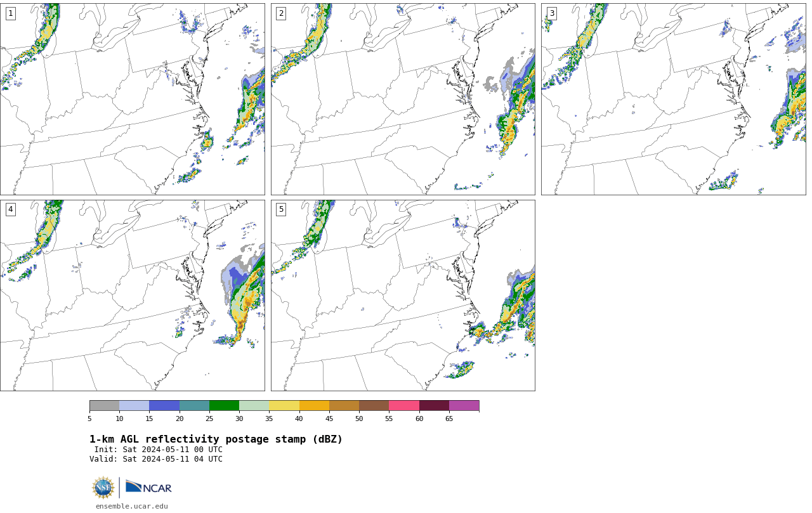Viewport: 812px width, 513px height.
Task: Click the blue 15-20 dBZ swatch
Action: tap(164, 406)
